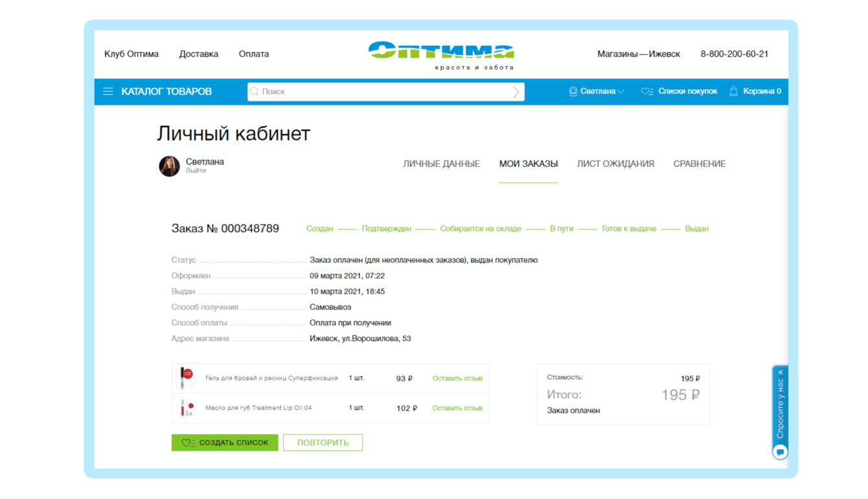Expand the Светлана account dropdown
The height and width of the screenshot is (499, 868).
click(x=621, y=92)
